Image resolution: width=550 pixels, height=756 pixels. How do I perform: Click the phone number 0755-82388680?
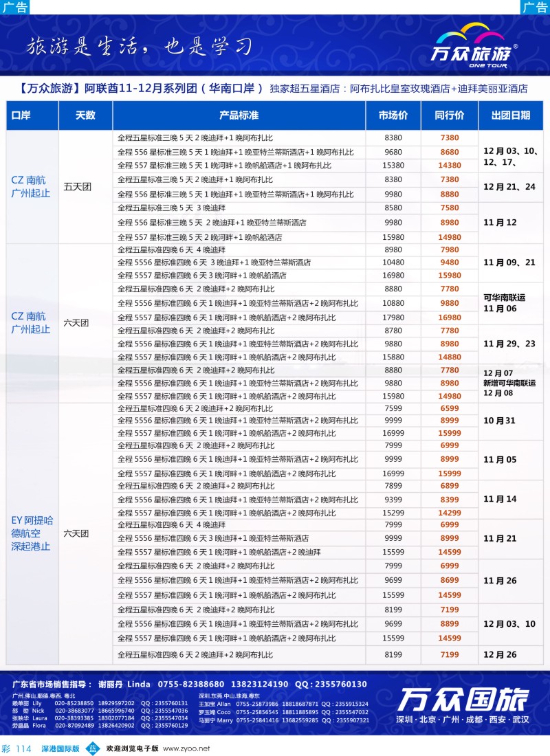coord(191,684)
